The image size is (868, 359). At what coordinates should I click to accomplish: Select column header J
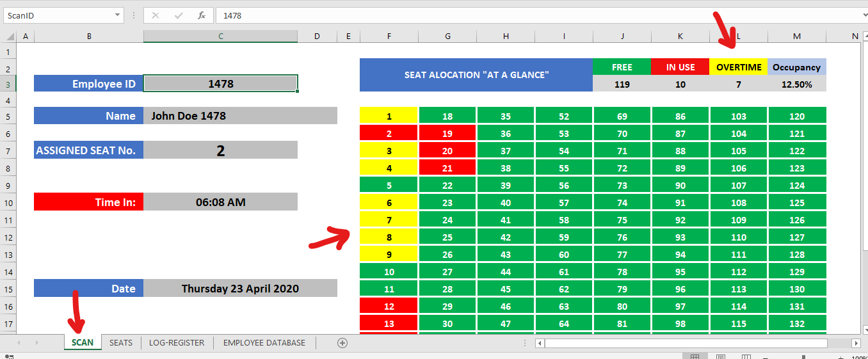[x=622, y=36]
